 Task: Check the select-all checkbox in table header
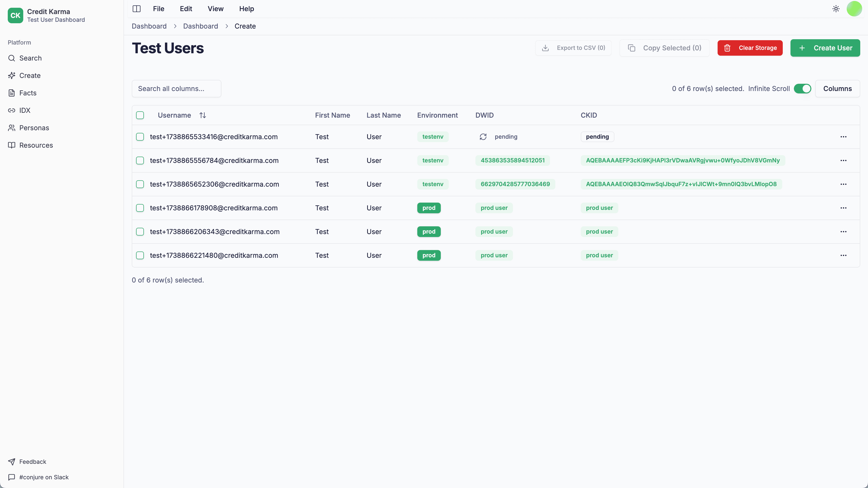click(x=140, y=115)
